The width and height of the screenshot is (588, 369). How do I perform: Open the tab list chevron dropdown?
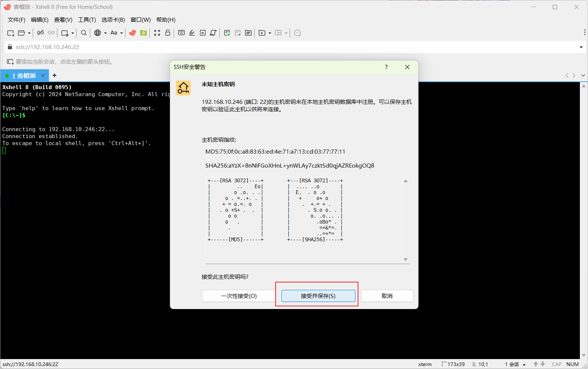click(583, 75)
